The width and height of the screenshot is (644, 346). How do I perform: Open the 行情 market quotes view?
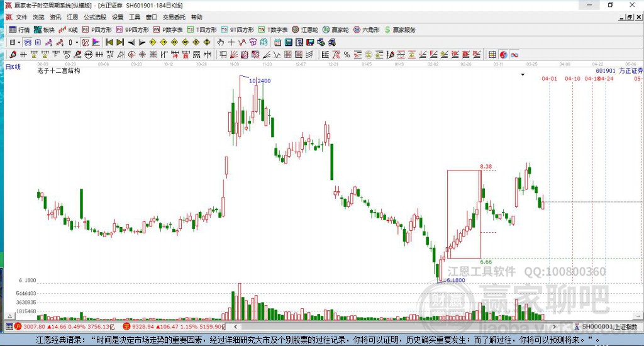coord(19,30)
